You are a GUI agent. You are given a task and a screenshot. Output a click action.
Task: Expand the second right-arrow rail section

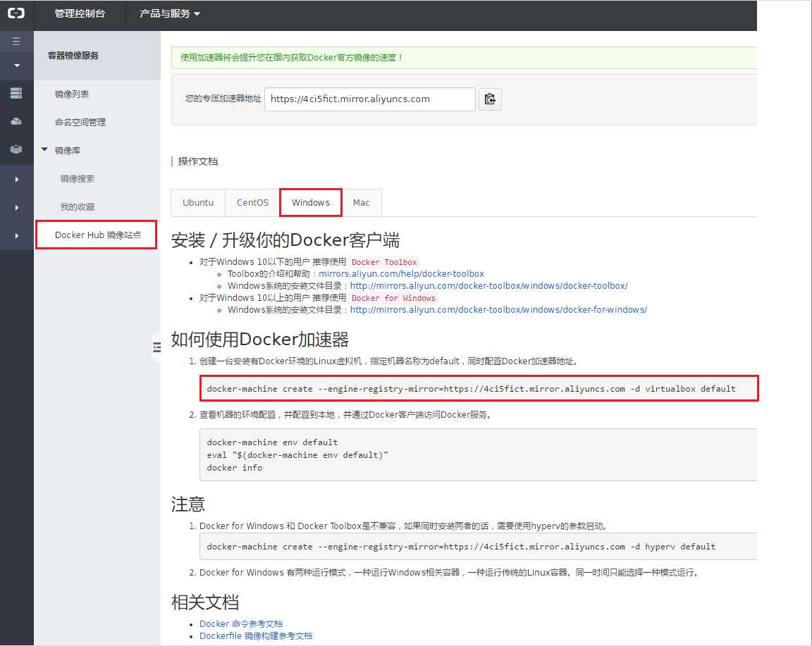[17, 208]
